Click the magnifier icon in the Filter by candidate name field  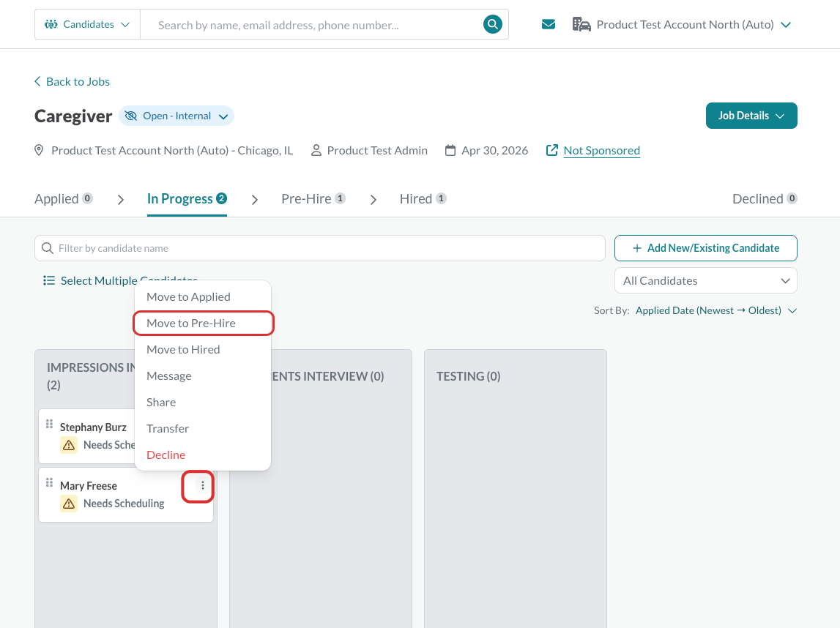47,248
